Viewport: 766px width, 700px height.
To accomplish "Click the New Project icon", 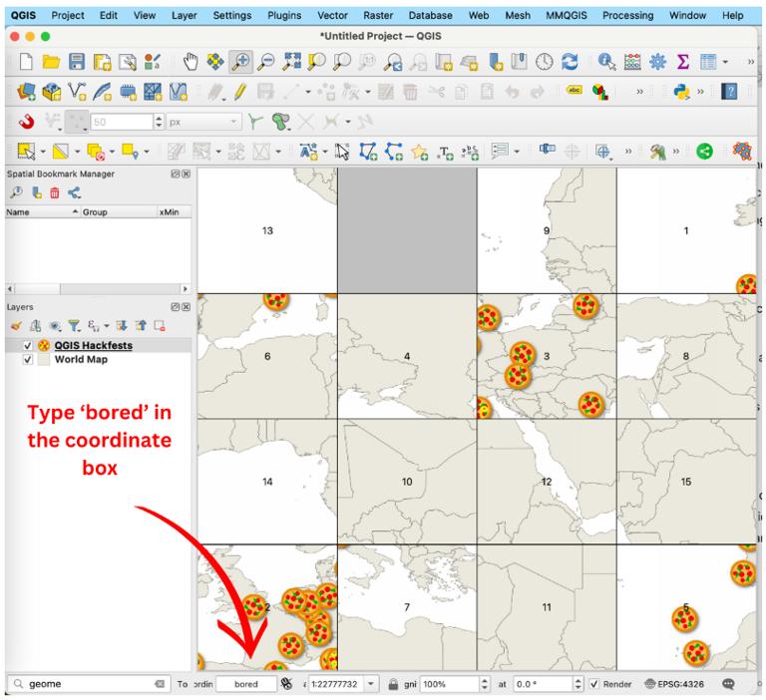I will point(26,62).
